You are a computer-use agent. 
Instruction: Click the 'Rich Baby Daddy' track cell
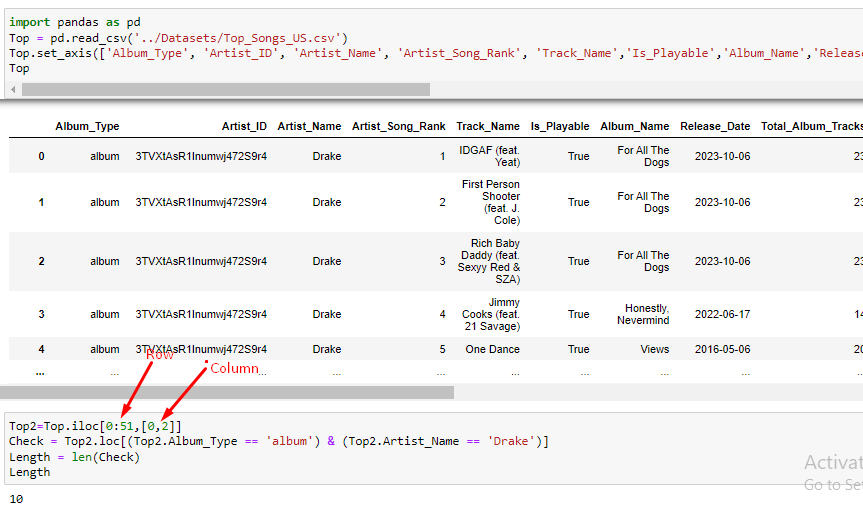point(489,261)
